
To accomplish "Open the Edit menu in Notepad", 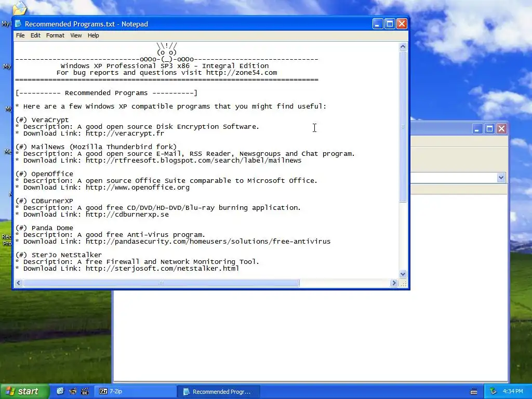I will pos(35,35).
